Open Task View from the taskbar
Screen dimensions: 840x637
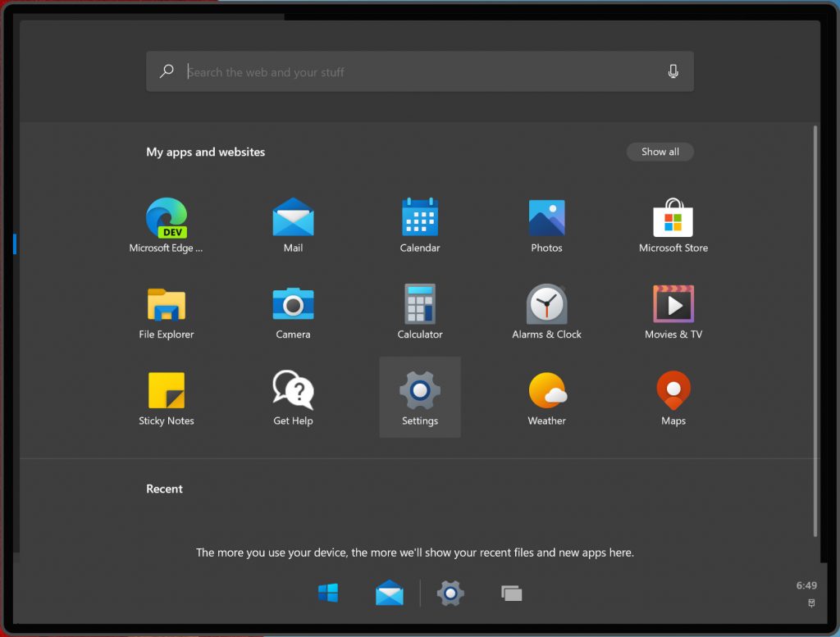pyautogui.click(x=512, y=593)
